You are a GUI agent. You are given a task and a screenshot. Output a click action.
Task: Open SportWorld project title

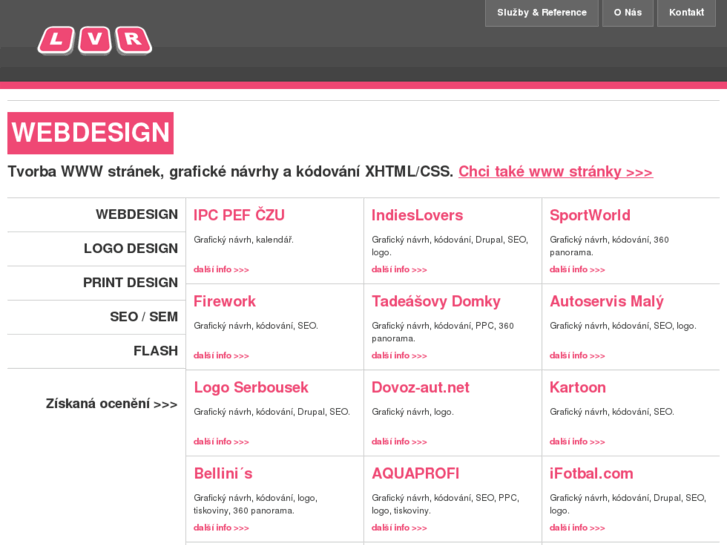click(x=590, y=215)
